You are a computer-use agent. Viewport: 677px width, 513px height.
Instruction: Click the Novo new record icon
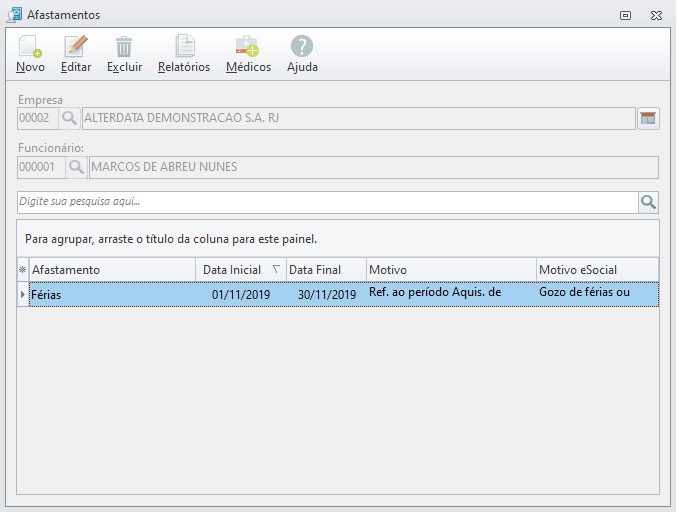(x=30, y=47)
